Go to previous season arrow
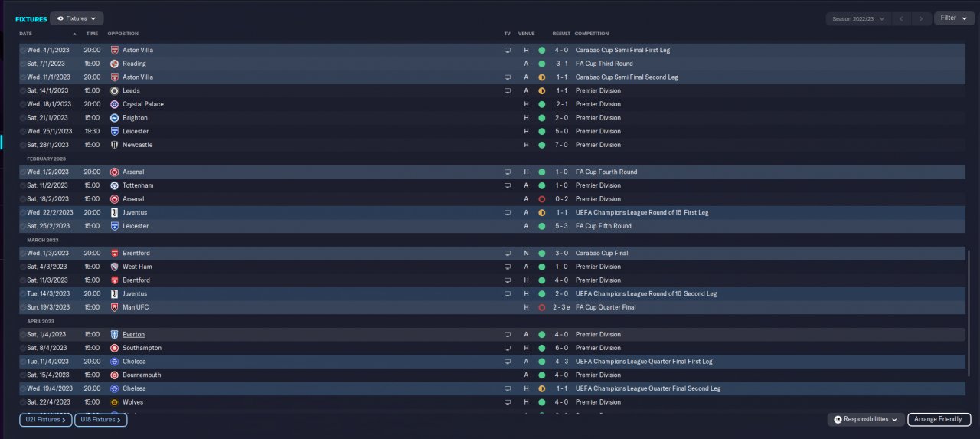 tap(902, 18)
